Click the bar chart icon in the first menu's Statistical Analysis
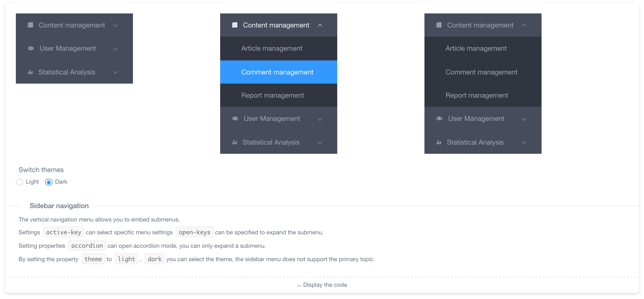The width and height of the screenshot is (644, 299). point(30,72)
